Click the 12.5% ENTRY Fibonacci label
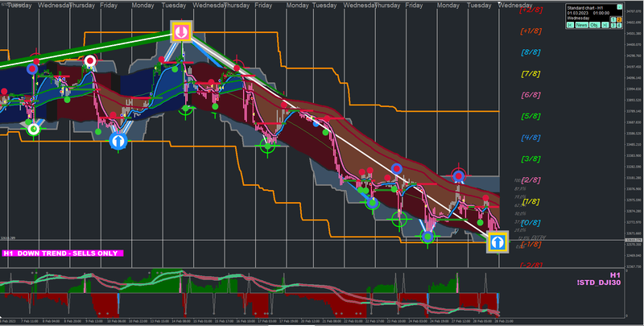644x326 pixels. [532, 237]
